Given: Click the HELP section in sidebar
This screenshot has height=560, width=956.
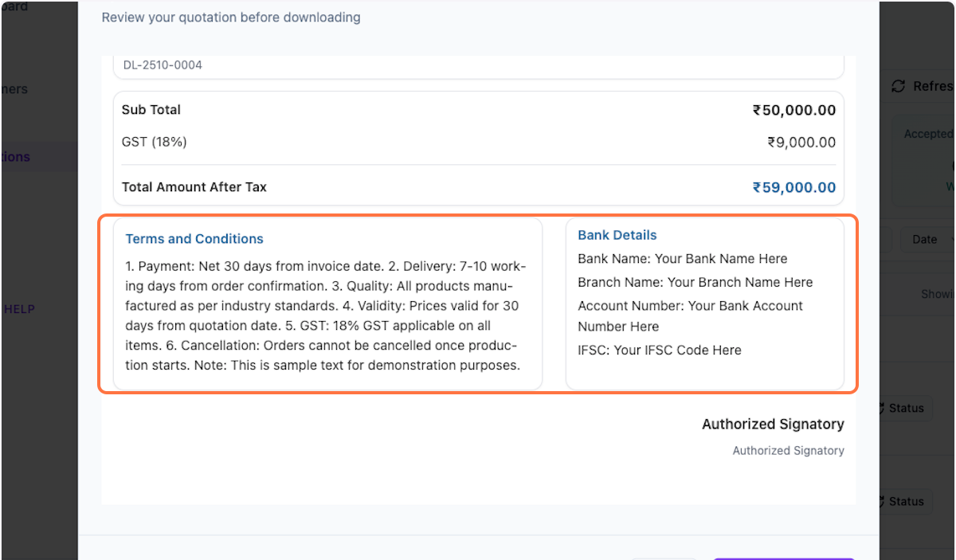Looking at the screenshot, I should (x=19, y=309).
